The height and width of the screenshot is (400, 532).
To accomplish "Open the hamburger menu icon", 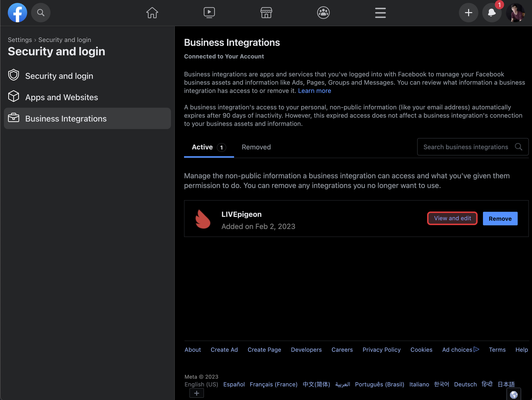I will (x=380, y=13).
